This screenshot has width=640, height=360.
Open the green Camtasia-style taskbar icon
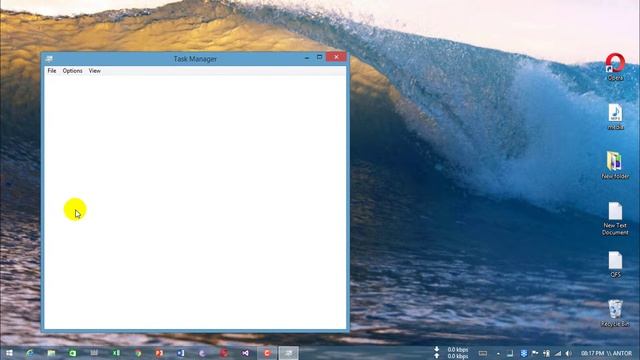coord(73,353)
